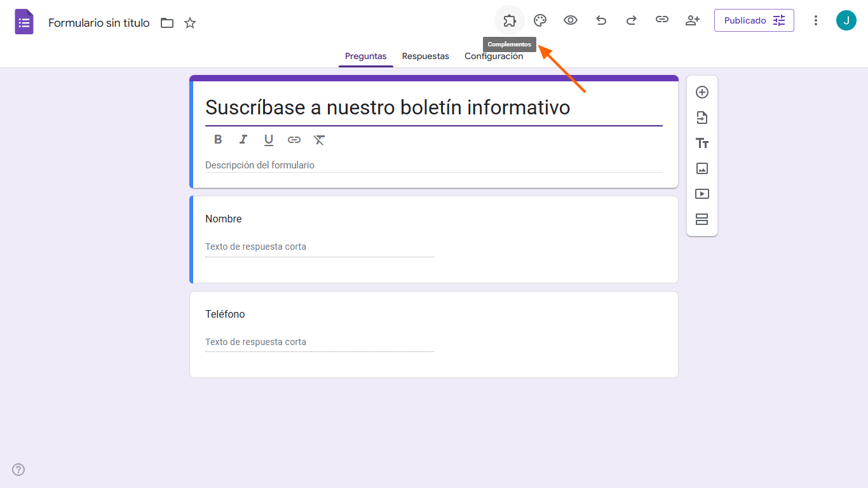Screen dimensions: 868x488
Task: Open the theme customization palette
Action: tap(539, 20)
